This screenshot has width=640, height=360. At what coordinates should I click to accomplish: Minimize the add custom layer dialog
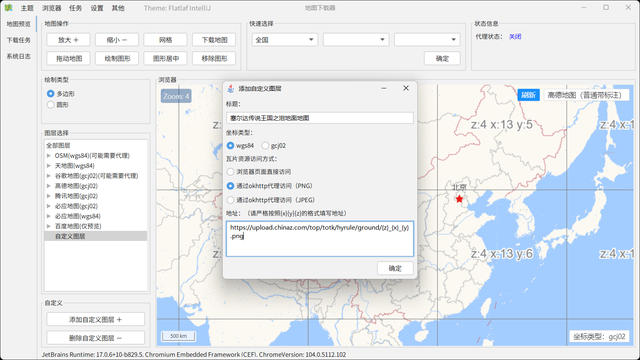pos(384,88)
